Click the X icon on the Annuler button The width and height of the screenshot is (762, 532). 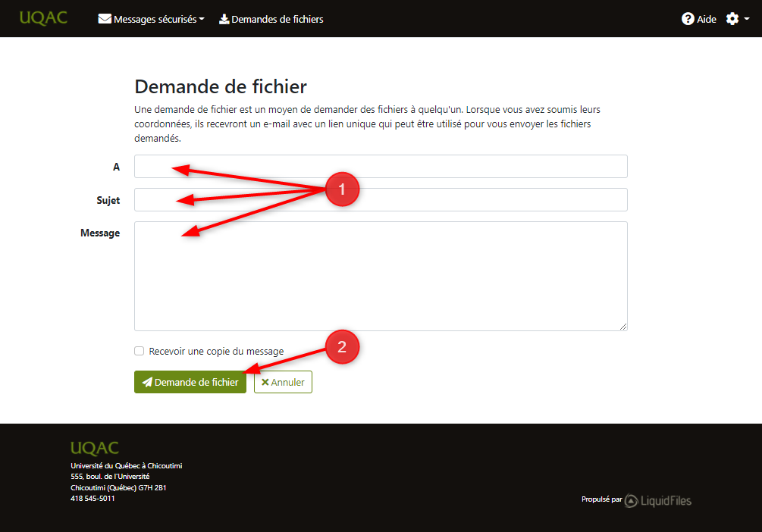click(x=265, y=383)
